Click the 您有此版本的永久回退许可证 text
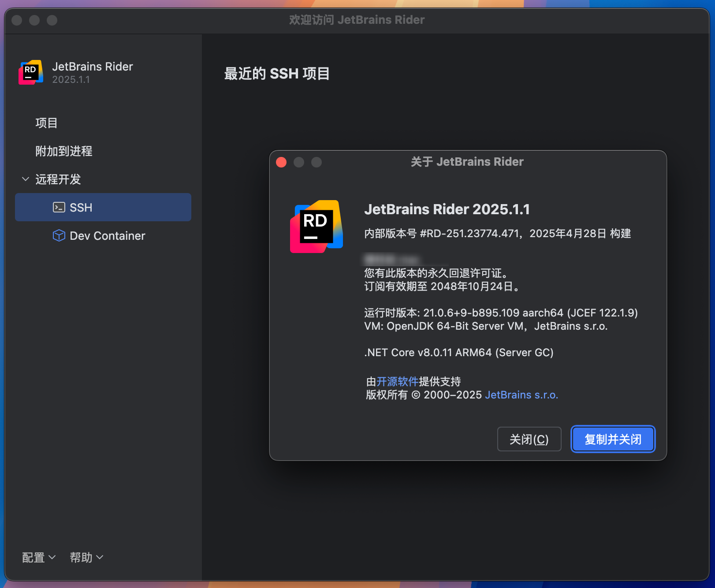The height and width of the screenshot is (588, 715). pyautogui.click(x=436, y=273)
